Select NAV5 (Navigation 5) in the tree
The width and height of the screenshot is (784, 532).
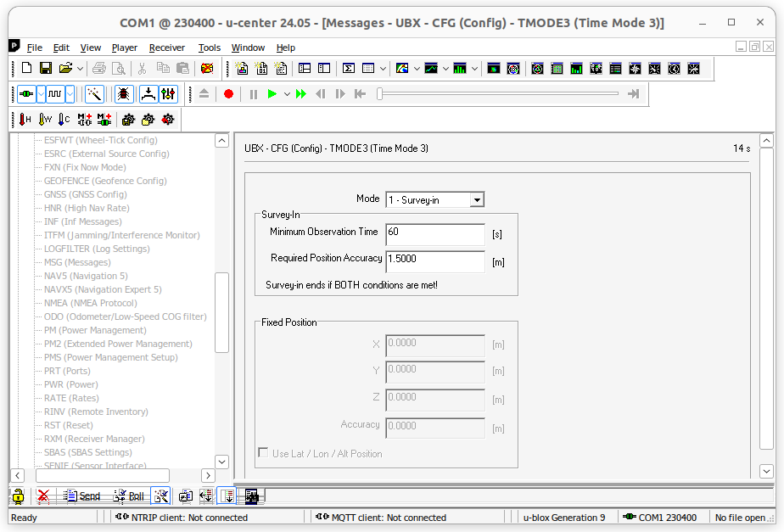(86, 276)
